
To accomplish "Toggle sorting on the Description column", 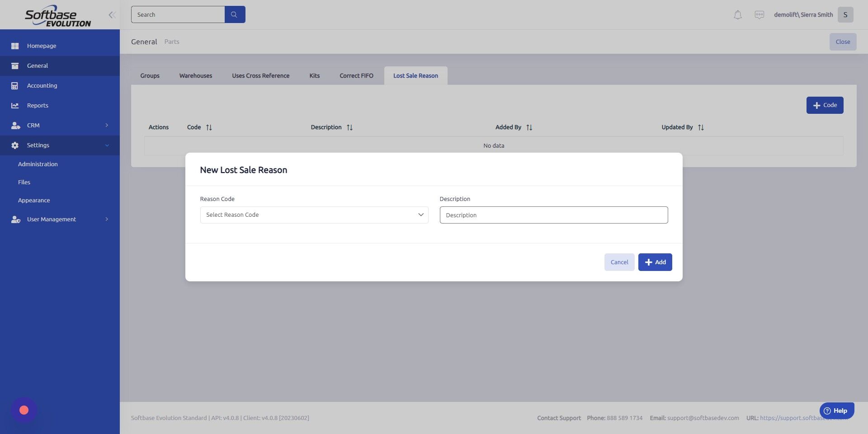I will pos(349,127).
